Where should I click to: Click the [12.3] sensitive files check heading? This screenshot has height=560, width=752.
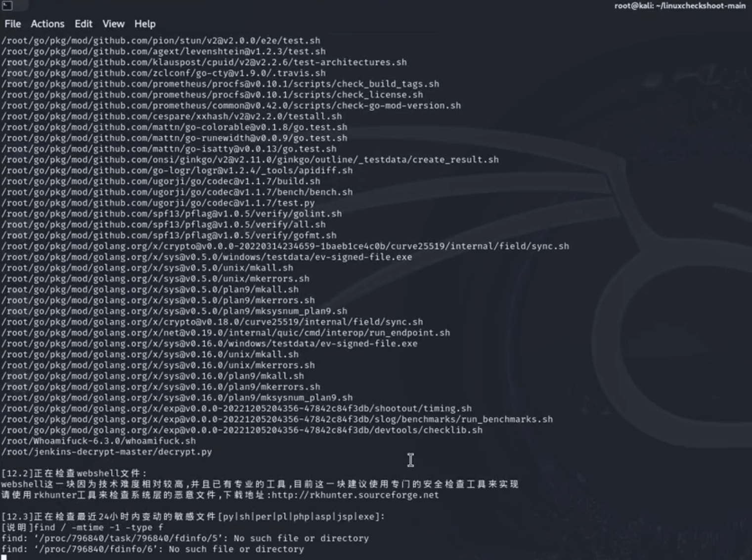tap(193, 517)
